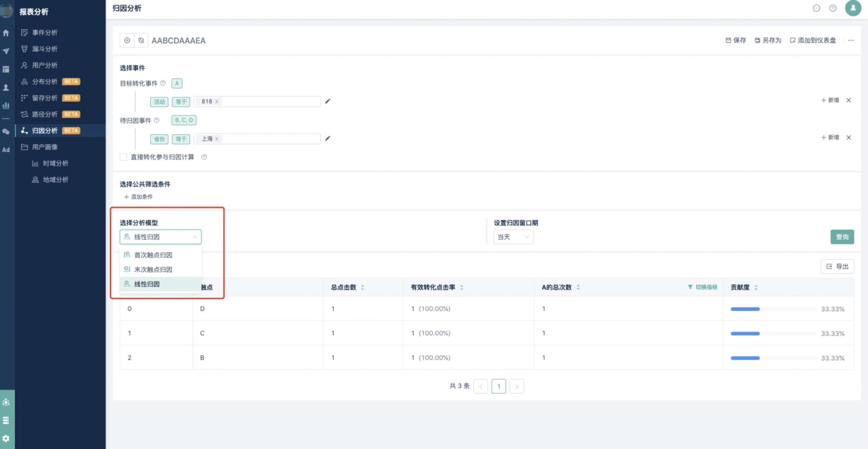Show help for 直接转化参与归因计算
Viewport: 868px width, 449px height.
pyautogui.click(x=204, y=157)
